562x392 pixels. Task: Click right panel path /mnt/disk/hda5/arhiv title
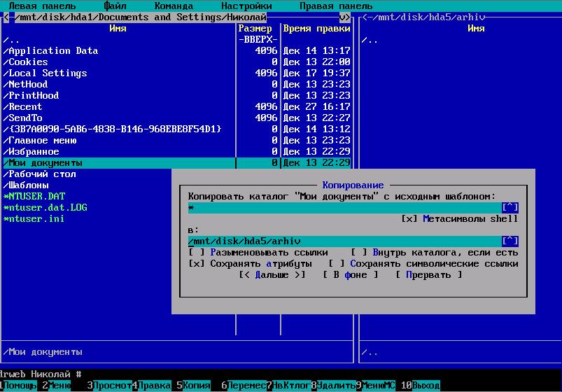[x=428, y=17]
